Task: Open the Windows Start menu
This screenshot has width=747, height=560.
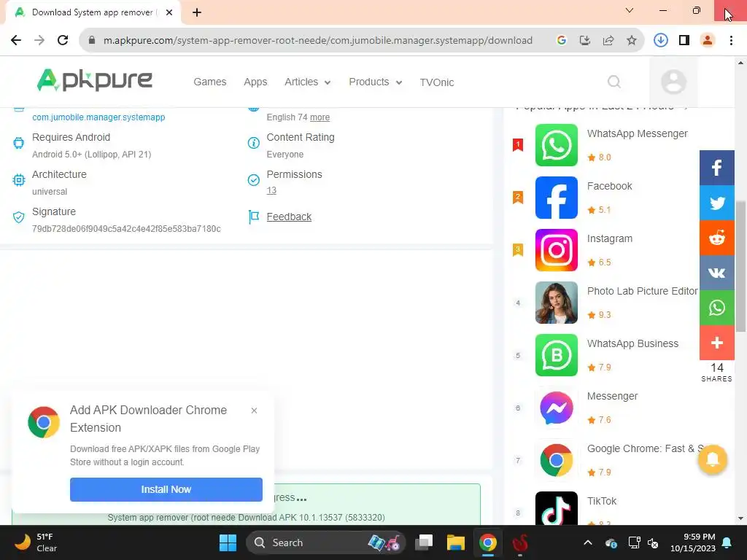Action: (x=228, y=542)
